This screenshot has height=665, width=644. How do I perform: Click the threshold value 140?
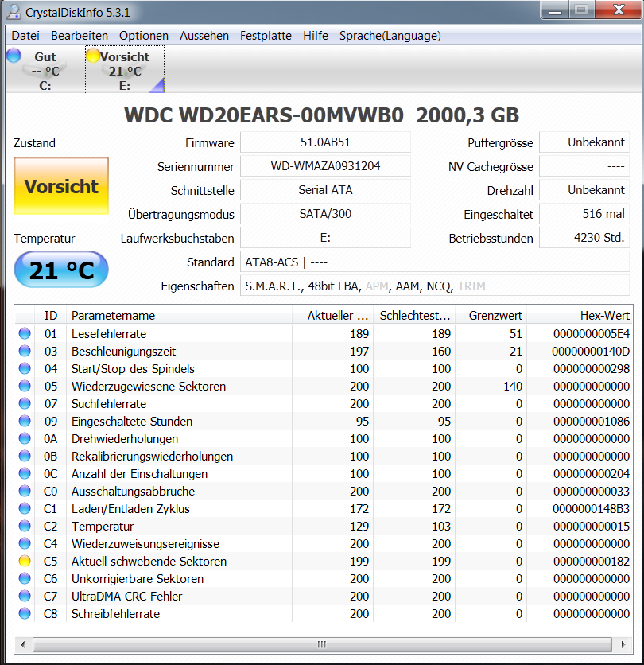[x=513, y=387]
